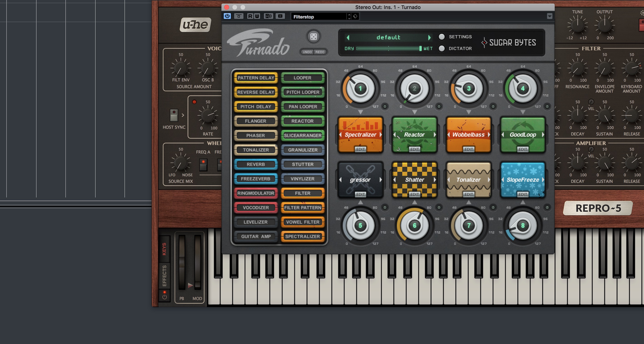Toggle the plugin power bypass button

coord(227,16)
